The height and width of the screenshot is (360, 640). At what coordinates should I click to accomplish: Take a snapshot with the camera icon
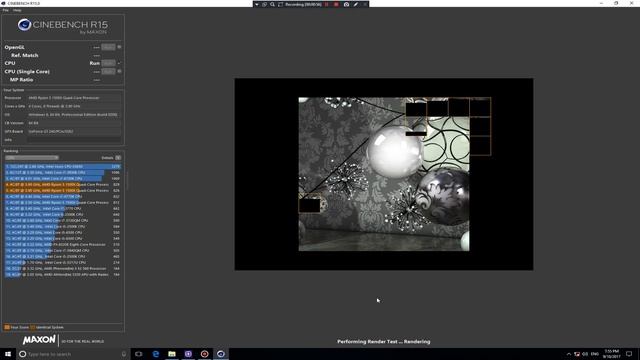click(347, 4)
